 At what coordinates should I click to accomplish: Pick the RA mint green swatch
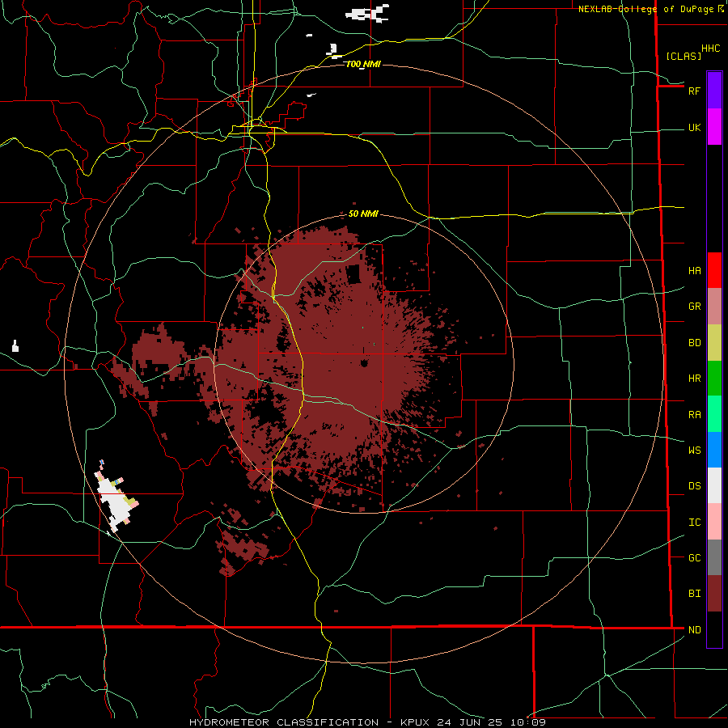point(714,414)
